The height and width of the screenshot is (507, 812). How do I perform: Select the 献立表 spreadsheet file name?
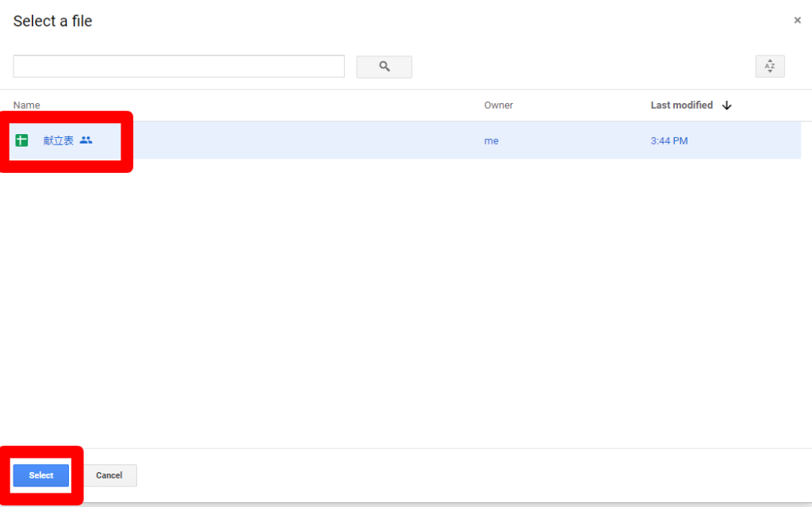(x=59, y=140)
